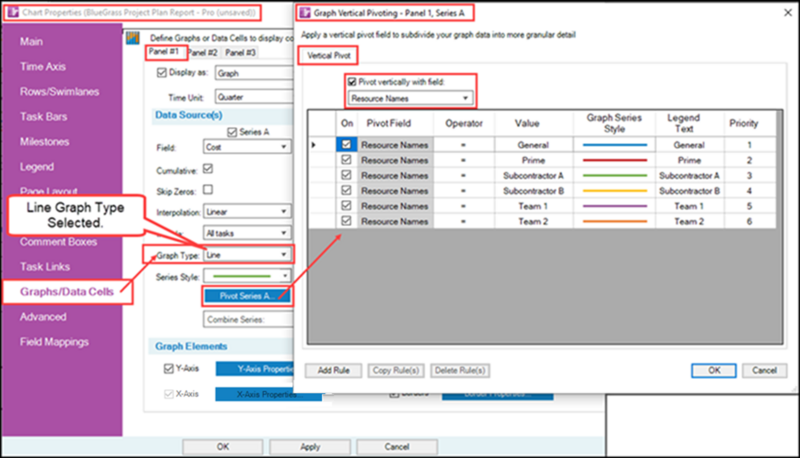This screenshot has height=458, width=800.
Task: Click the Priority cell showing 6
Action: (x=749, y=221)
